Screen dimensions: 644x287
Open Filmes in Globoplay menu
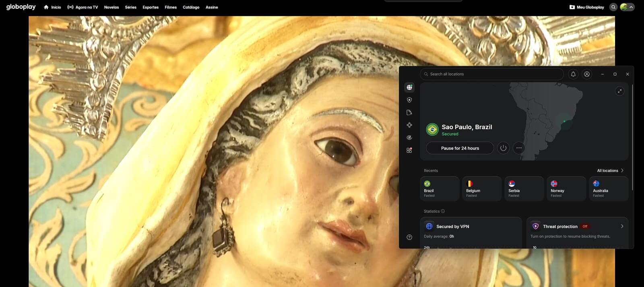point(171,7)
